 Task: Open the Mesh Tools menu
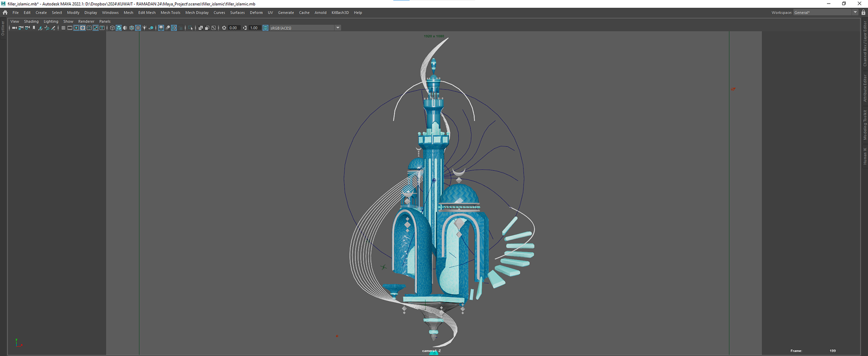point(170,13)
